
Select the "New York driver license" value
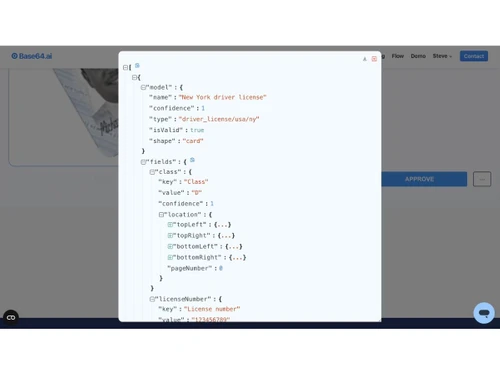tap(222, 97)
